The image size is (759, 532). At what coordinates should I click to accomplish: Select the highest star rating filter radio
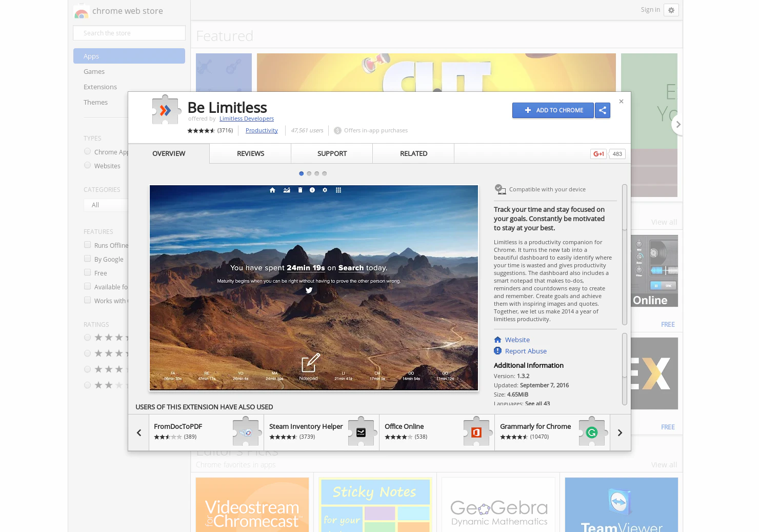coord(87,338)
